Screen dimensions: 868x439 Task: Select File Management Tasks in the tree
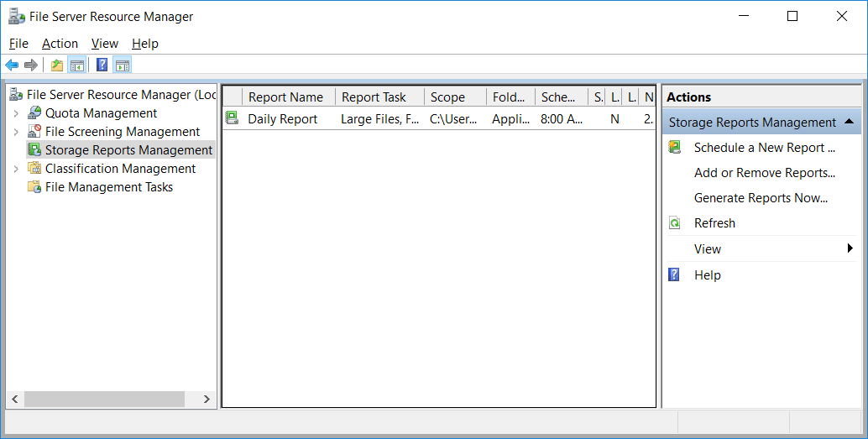point(109,187)
